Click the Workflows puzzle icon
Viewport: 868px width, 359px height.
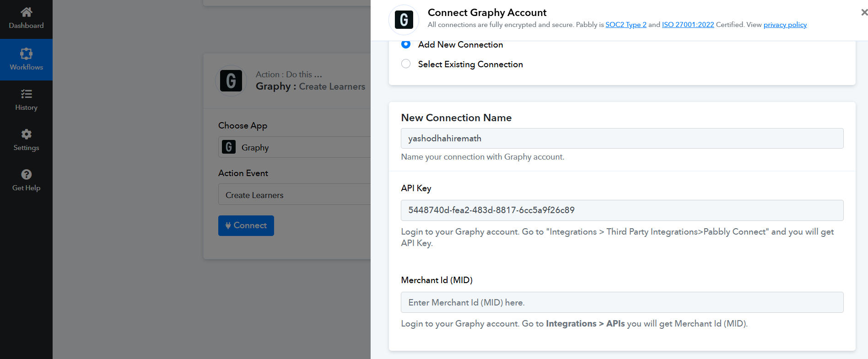tap(26, 54)
